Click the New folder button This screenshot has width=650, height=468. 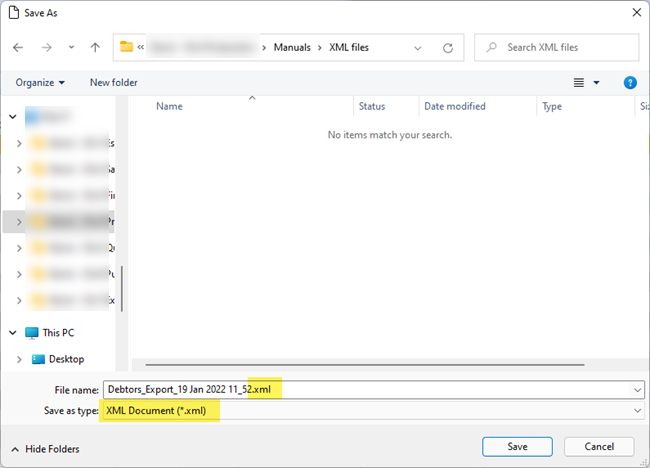click(114, 83)
